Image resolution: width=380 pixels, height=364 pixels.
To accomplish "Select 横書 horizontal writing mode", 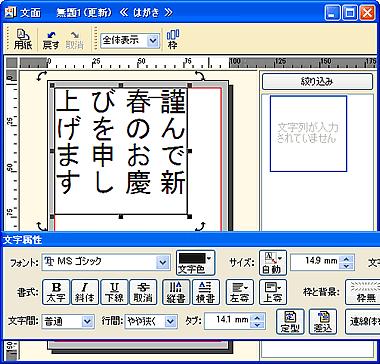I will click(206, 292).
